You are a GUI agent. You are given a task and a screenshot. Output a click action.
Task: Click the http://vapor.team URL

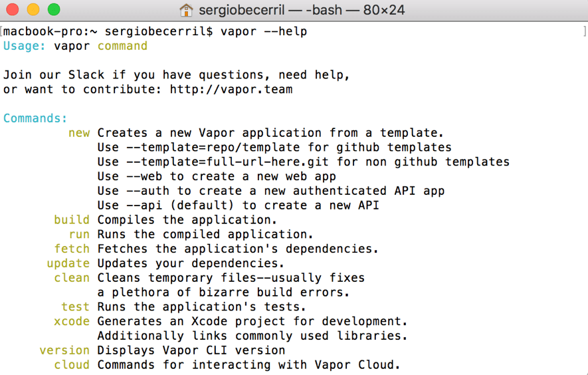click(231, 89)
